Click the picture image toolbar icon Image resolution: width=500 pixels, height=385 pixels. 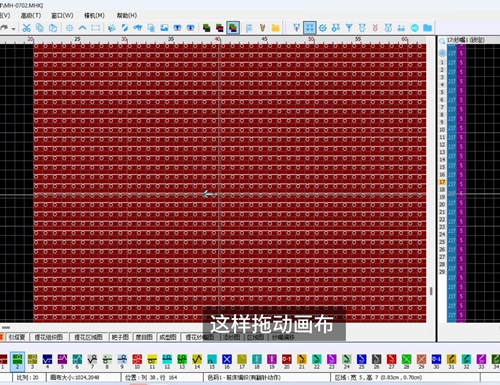point(164,28)
